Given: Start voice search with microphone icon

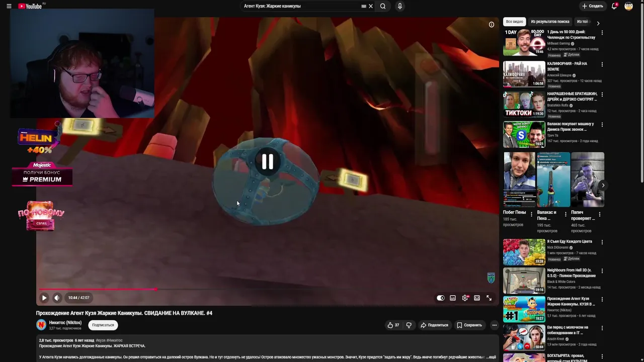Looking at the screenshot, I should tap(400, 6).
